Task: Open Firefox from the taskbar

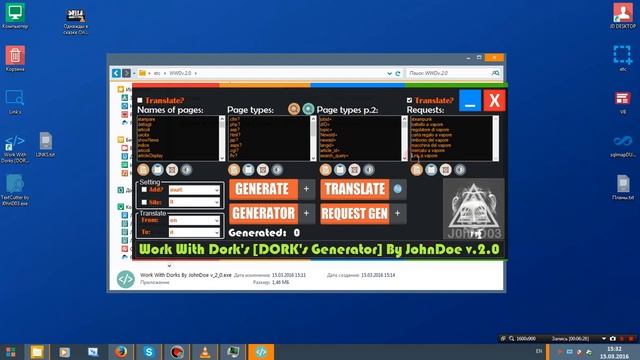Action: click(x=121, y=352)
